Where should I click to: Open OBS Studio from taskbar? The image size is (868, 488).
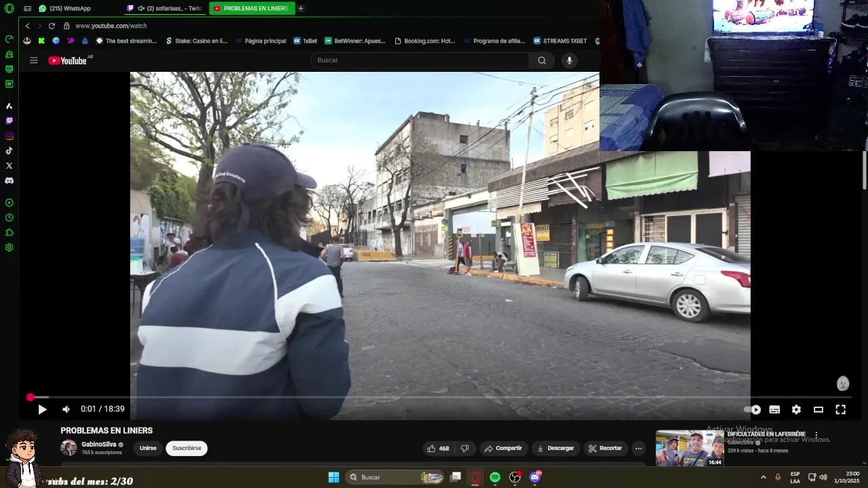click(515, 477)
